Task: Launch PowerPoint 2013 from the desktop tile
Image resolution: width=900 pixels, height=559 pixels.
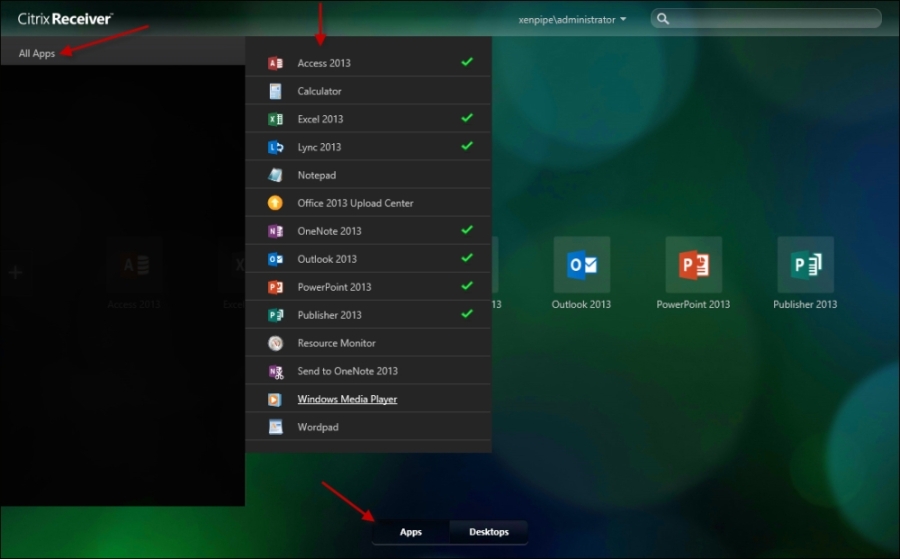Action: pos(693,265)
